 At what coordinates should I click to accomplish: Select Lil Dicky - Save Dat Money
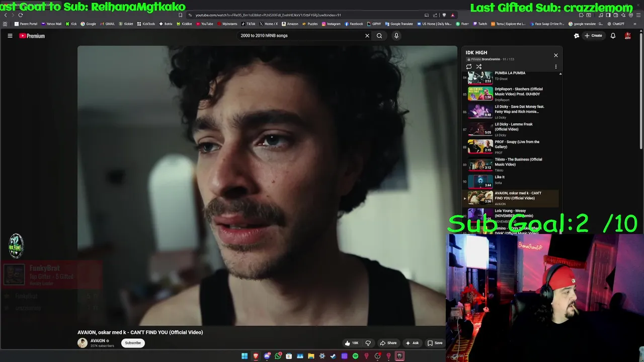510,112
